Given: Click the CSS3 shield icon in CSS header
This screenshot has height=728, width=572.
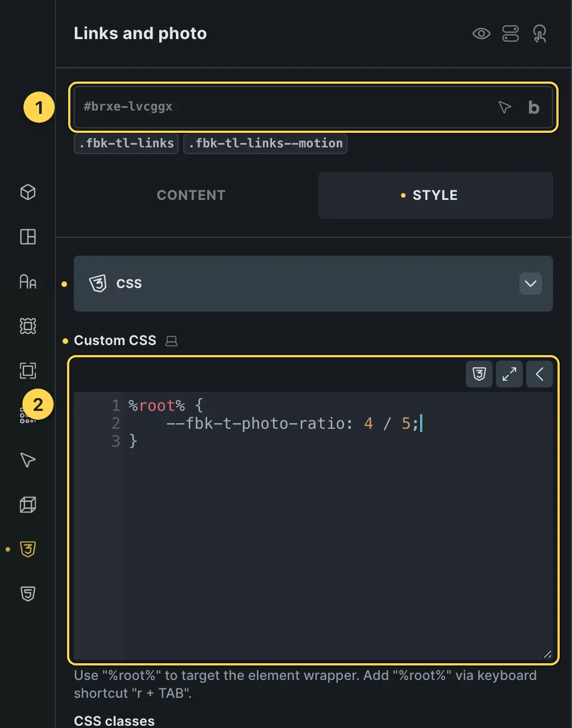Looking at the screenshot, I should click(x=98, y=284).
